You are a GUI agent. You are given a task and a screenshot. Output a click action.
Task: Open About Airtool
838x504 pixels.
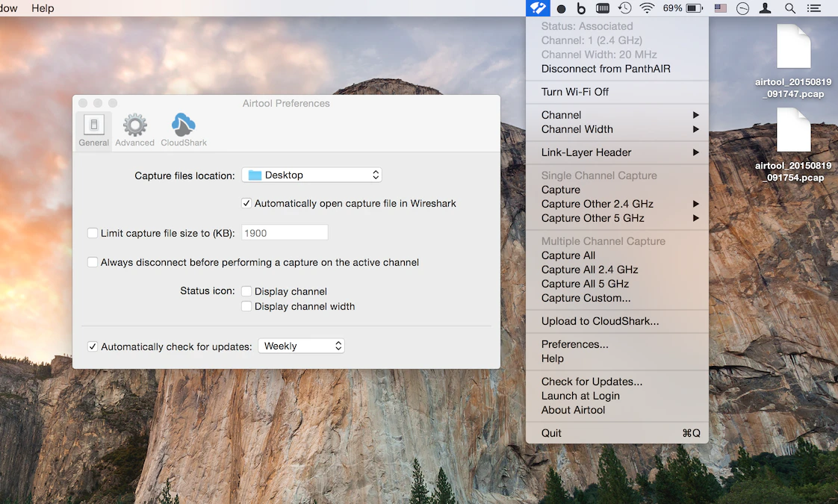[x=617, y=410]
